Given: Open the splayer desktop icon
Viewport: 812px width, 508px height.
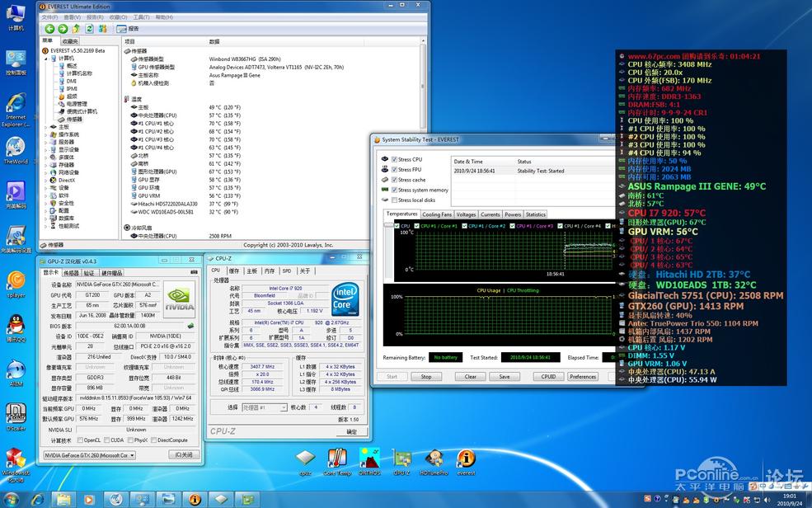Looking at the screenshot, I should point(16,285).
